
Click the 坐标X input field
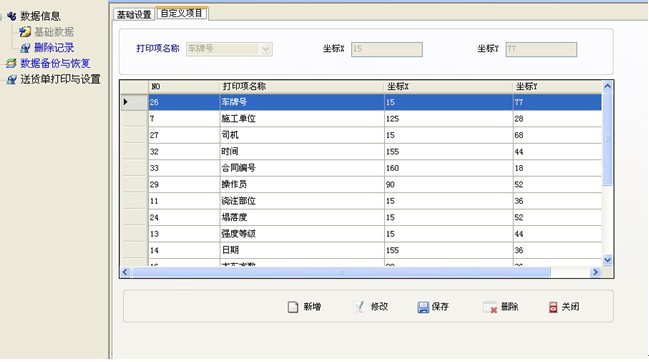387,49
